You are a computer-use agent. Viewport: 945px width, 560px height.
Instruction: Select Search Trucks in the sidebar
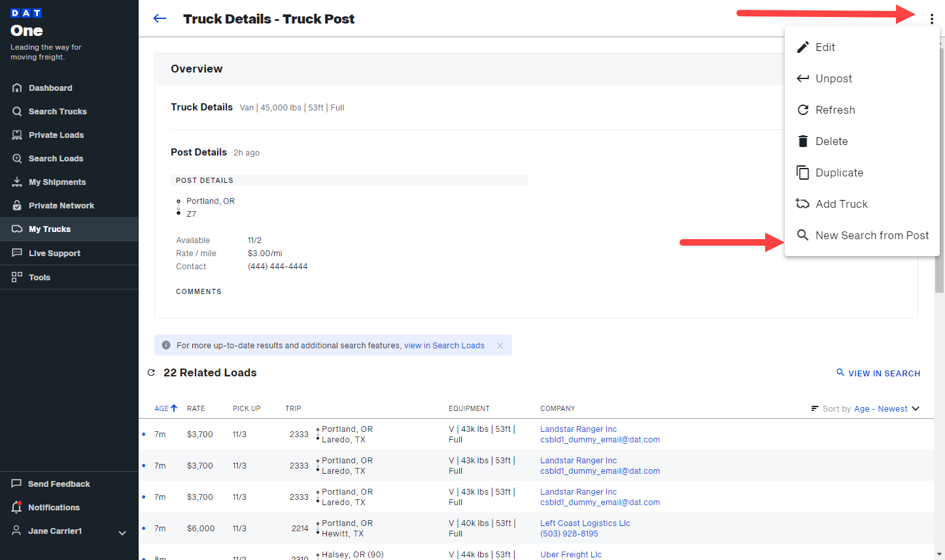click(57, 111)
